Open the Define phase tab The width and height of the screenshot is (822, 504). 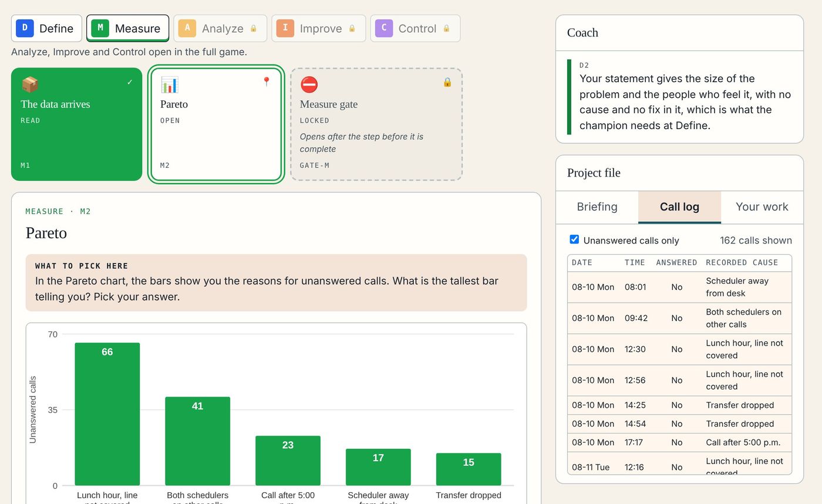[x=46, y=28]
